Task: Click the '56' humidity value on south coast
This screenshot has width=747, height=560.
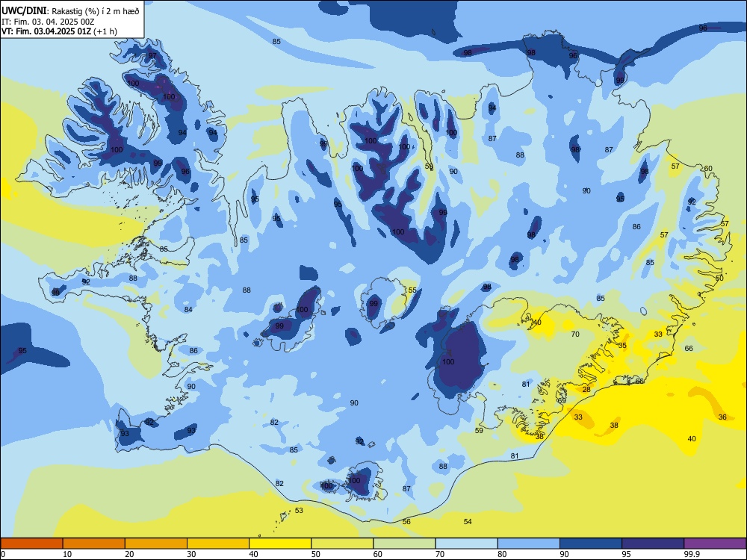Action: point(406,522)
